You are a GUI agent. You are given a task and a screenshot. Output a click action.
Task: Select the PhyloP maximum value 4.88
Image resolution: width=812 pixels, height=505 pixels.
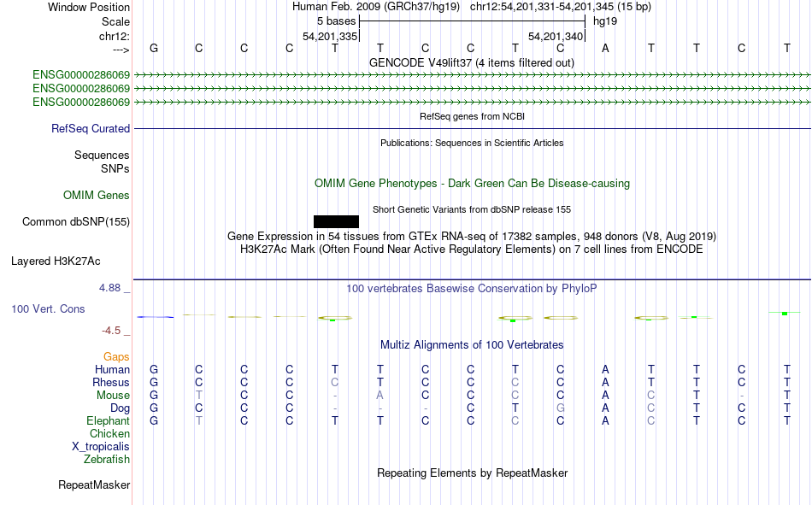(x=109, y=288)
